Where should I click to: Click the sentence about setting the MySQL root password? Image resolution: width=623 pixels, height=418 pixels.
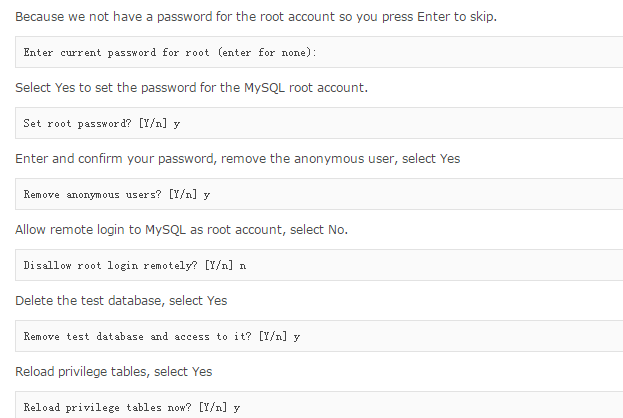(x=191, y=88)
